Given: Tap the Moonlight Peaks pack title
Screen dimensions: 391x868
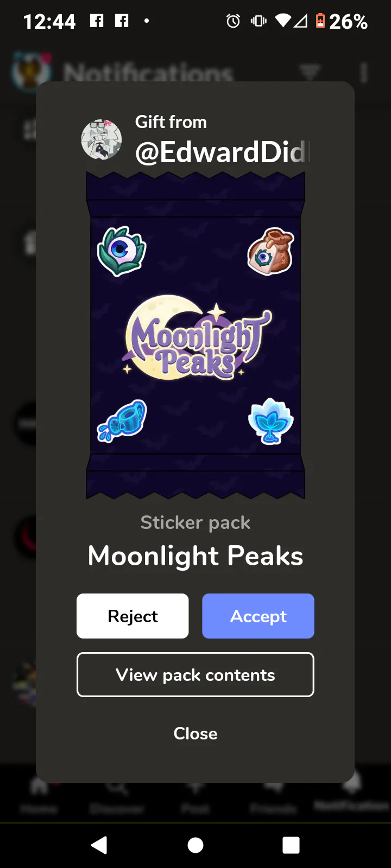Looking at the screenshot, I should pyautogui.click(x=195, y=556).
